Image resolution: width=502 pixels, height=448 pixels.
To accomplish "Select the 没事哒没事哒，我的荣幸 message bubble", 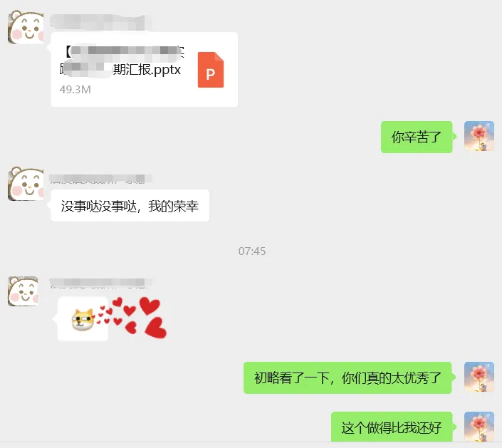I will 130,206.
